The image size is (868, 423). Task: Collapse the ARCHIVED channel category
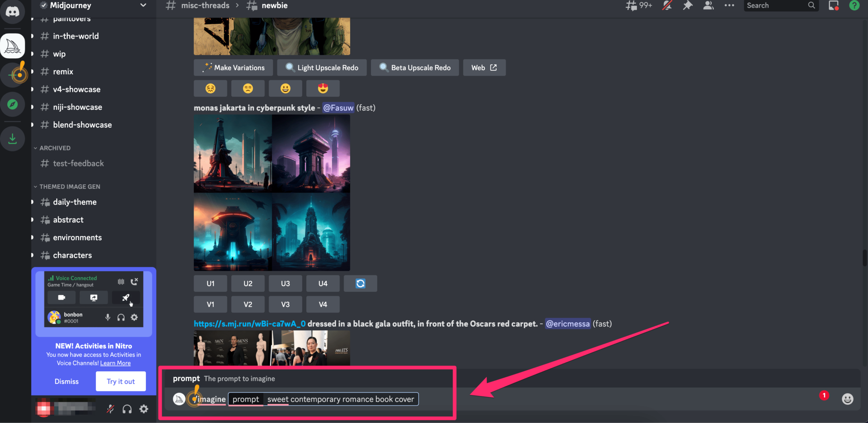(55, 148)
